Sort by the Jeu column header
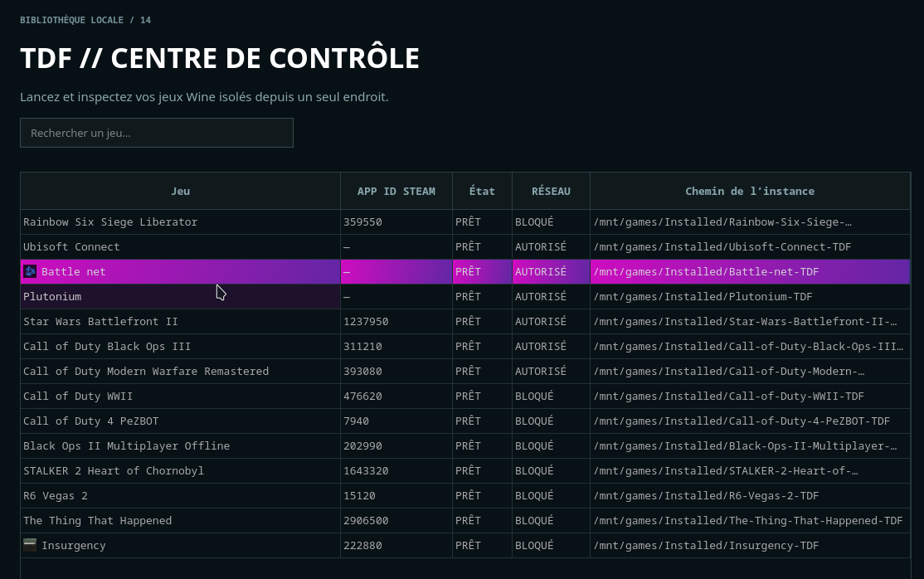924x579 pixels. 180,191
